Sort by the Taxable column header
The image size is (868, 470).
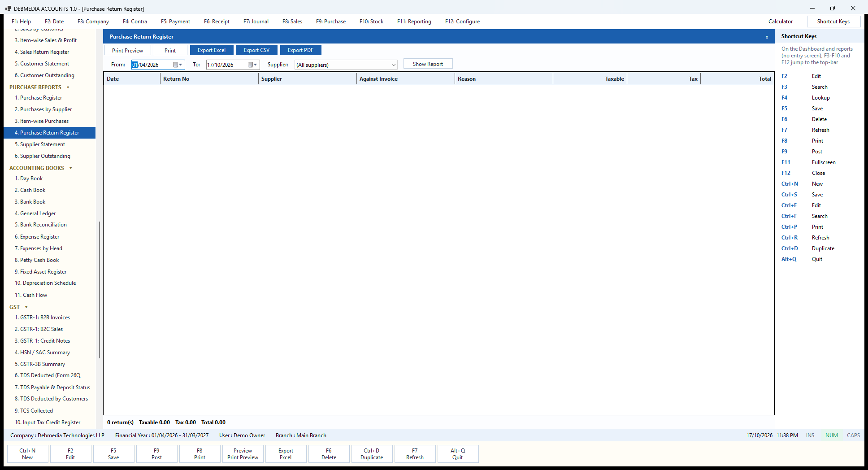pos(590,79)
